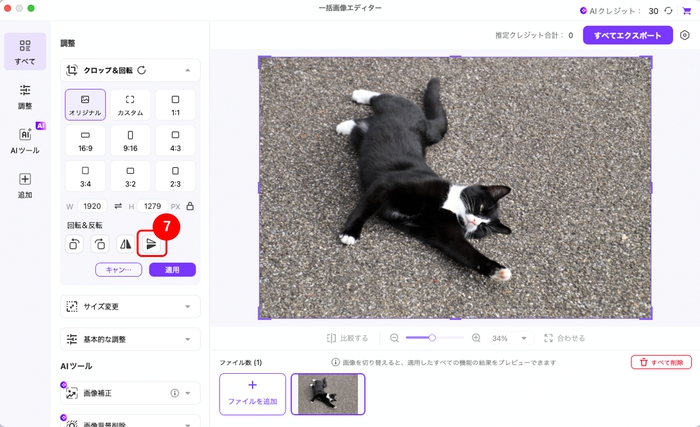
Task: Click the 基本的な調整 sliders icon
Action: coord(72,339)
